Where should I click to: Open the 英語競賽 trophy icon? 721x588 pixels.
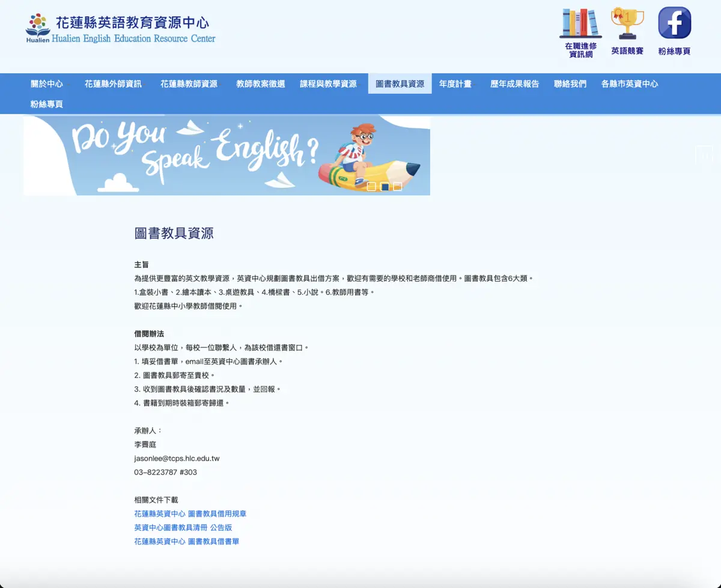[x=627, y=31]
